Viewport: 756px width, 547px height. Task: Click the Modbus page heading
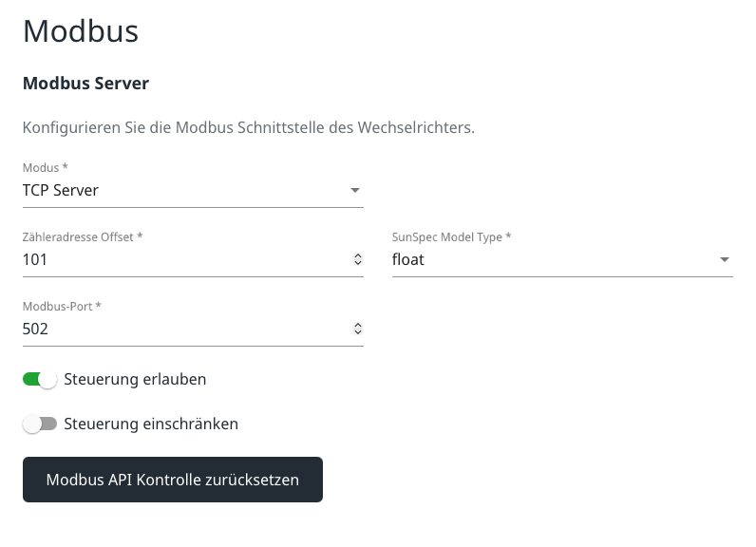(x=81, y=31)
